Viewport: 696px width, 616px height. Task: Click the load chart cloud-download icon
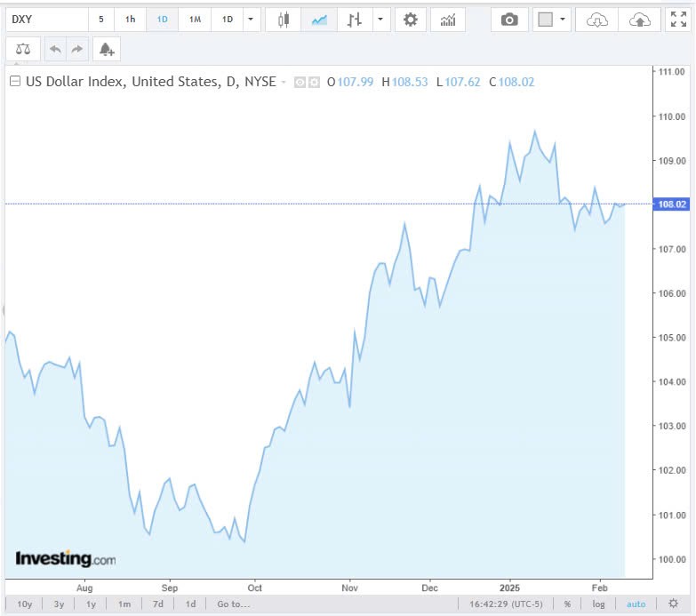pyautogui.click(x=596, y=20)
